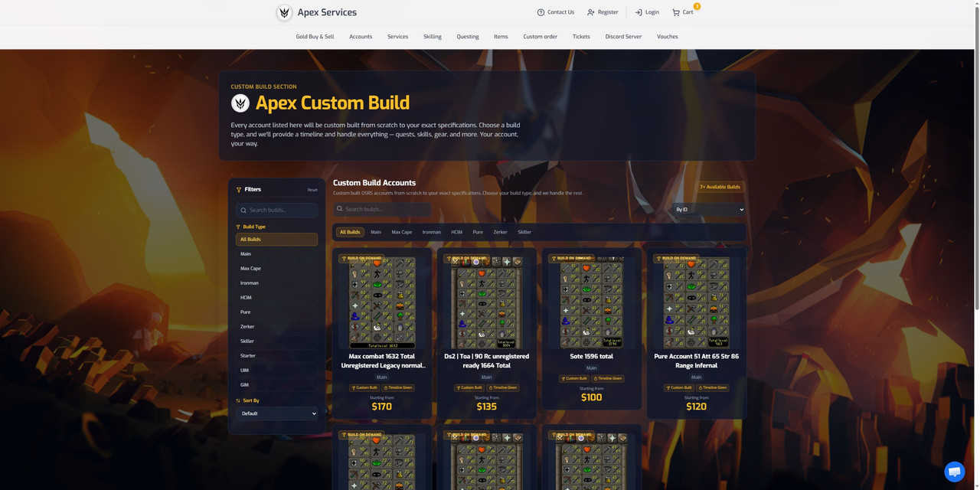
Task: Open the Tickets menu item
Action: (581, 37)
